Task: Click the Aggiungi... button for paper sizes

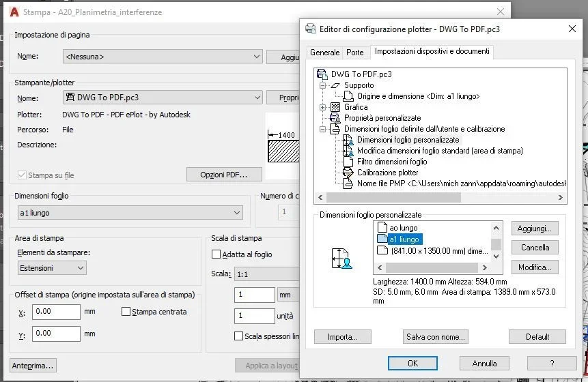Action: coord(535,229)
